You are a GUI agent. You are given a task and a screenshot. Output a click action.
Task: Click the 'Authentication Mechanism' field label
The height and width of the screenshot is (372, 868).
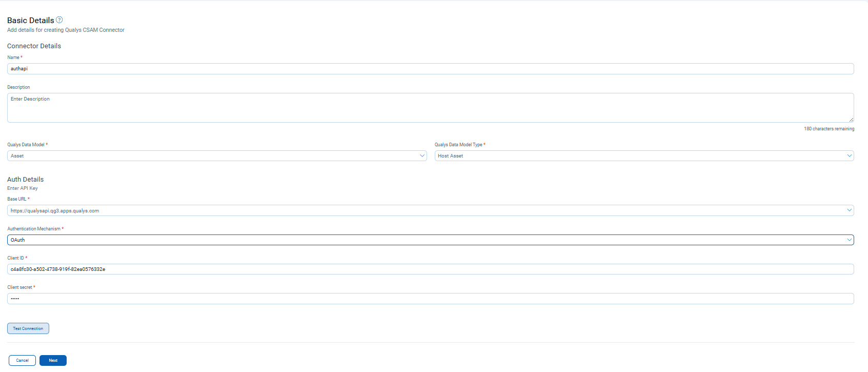[34, 229]
